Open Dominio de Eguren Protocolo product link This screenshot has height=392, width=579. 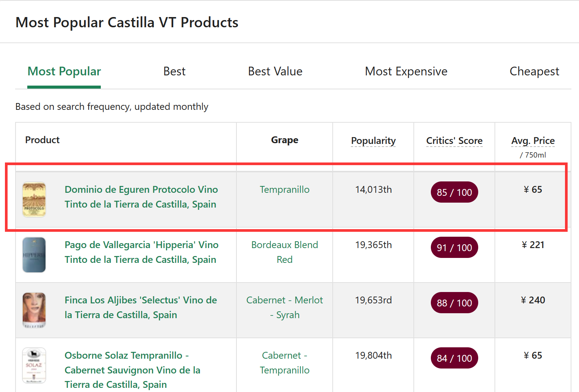pyautogui.click(x=141, y=197)
